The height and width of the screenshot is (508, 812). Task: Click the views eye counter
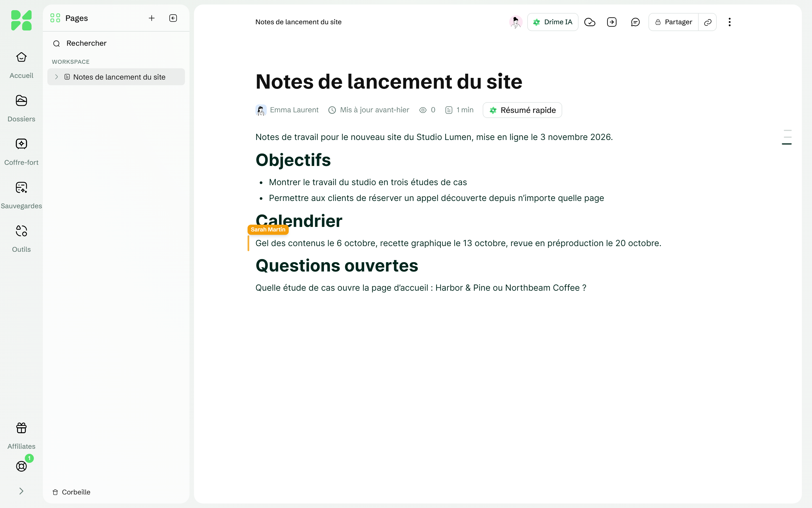(x=427, y=110)
